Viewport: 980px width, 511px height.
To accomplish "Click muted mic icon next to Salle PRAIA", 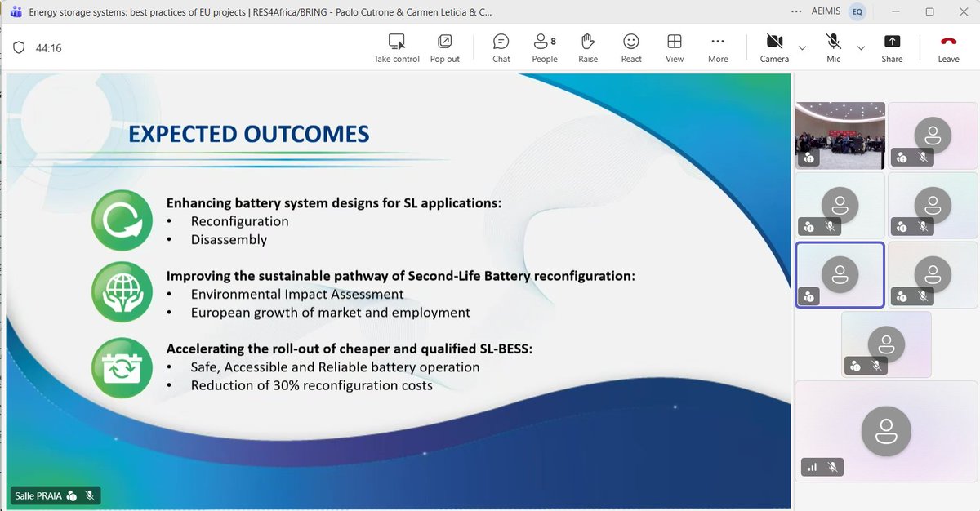I will 91,495.
